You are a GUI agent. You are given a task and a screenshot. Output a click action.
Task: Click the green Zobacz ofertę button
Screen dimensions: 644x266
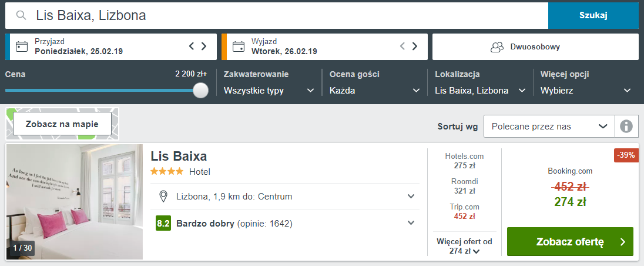(570, 242)
